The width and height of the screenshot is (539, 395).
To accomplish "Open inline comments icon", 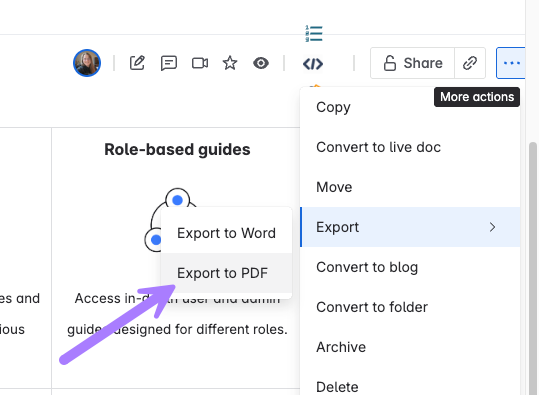I will pos(169,63).
